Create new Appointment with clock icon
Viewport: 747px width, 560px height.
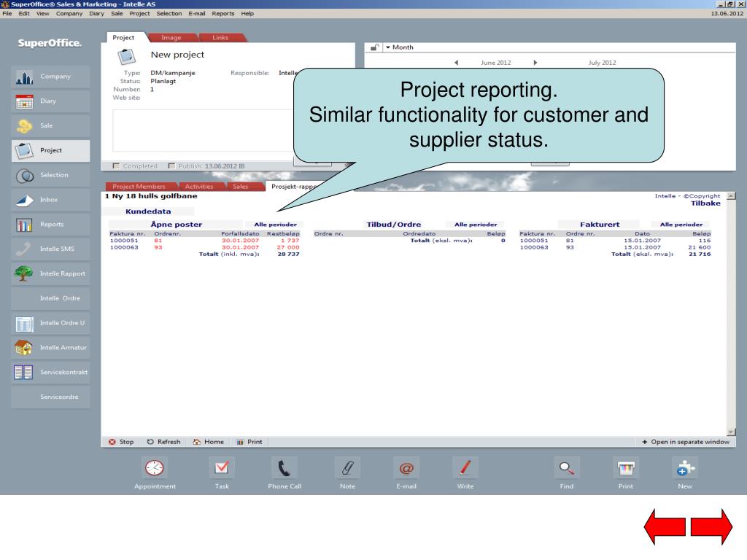tap(155, 469)
